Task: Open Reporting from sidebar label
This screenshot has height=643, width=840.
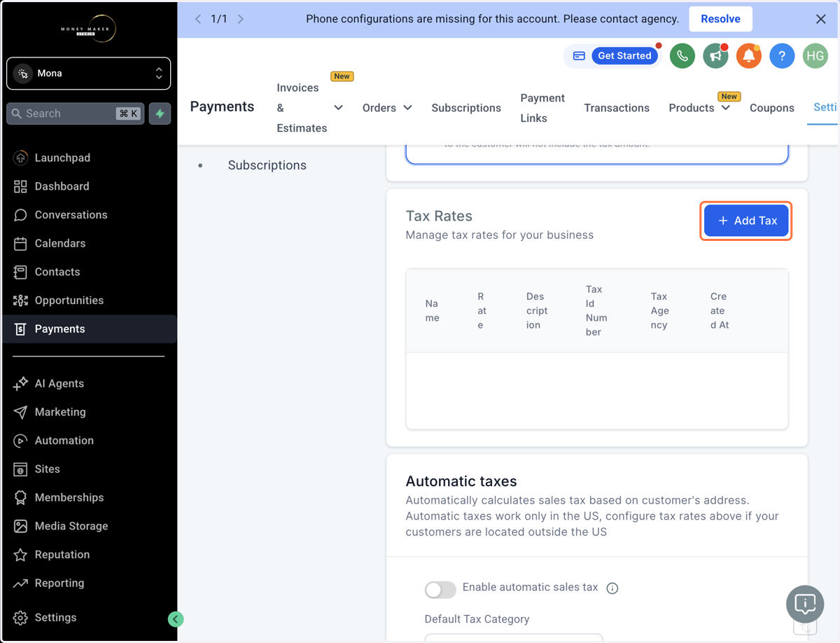Action: tap(59, 583)
